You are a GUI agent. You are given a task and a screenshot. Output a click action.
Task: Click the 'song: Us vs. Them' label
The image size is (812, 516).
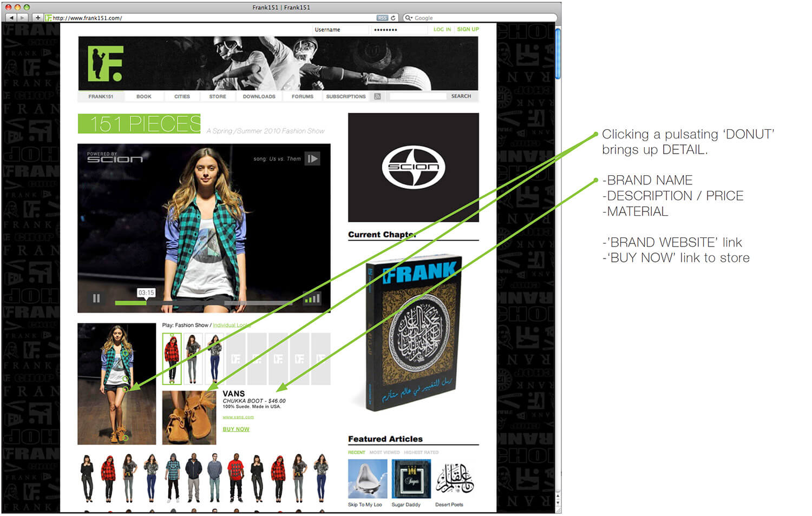click(277, 158)
